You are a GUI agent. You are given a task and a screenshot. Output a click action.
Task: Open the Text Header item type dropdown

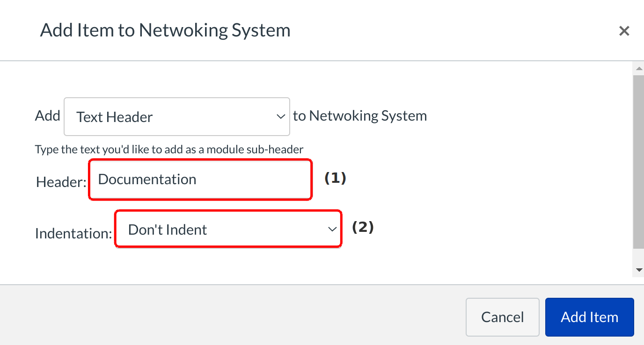click(x=176, y=116)
